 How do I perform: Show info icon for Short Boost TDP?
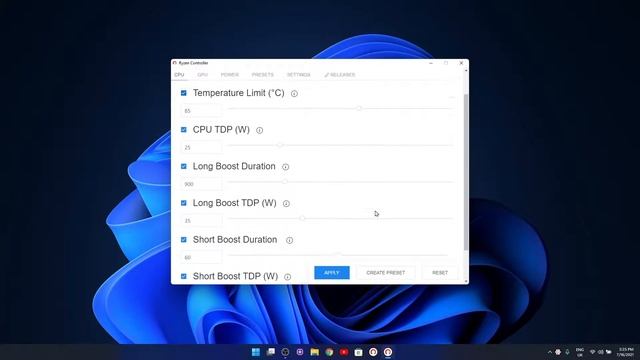coord(288,277)
